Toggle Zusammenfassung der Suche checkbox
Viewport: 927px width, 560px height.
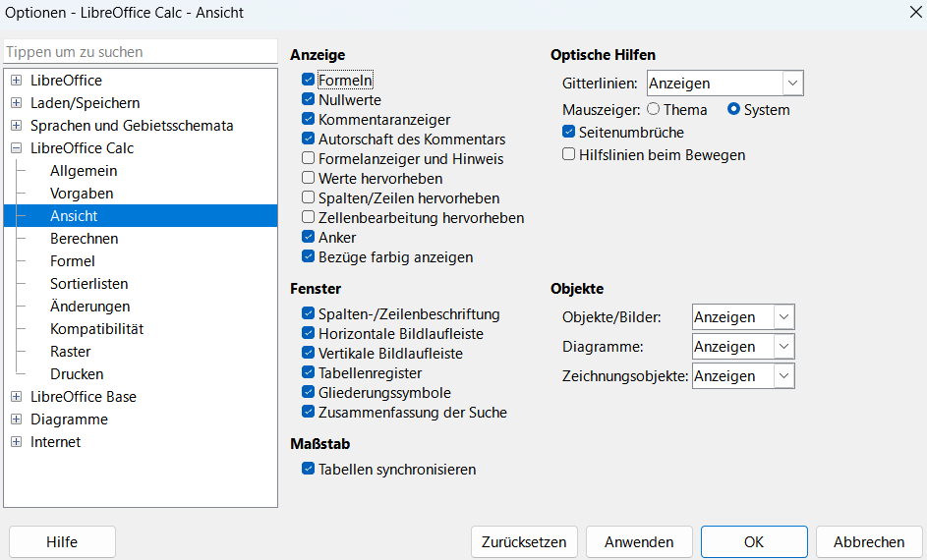[x=308, y=412]
